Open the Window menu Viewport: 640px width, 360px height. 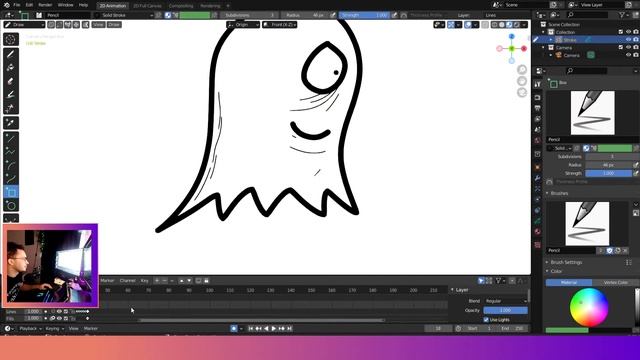click(65, 5)
